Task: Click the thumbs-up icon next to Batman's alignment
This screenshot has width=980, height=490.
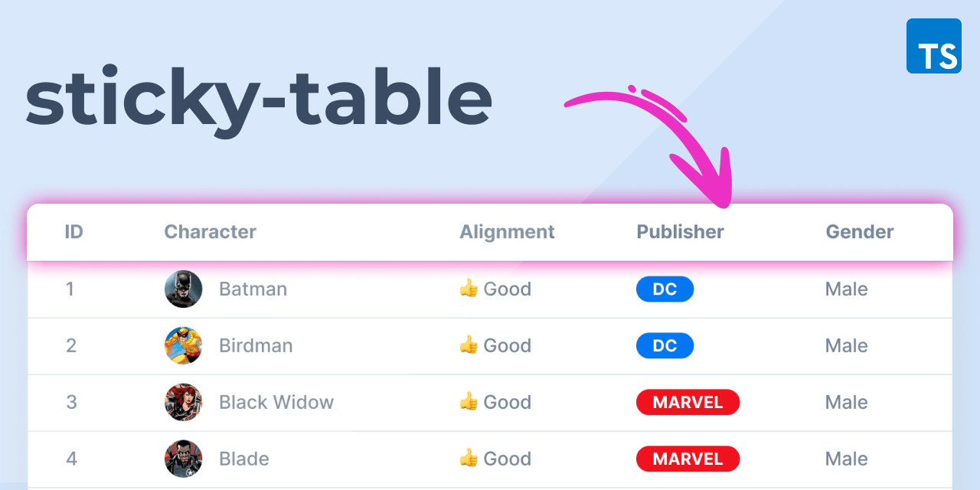Action: 468,289
